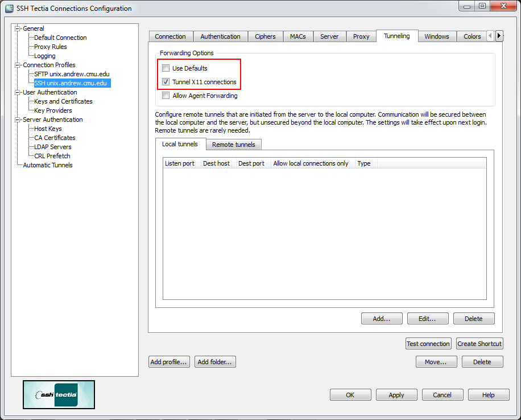Click the Apply button

point(396,395)
